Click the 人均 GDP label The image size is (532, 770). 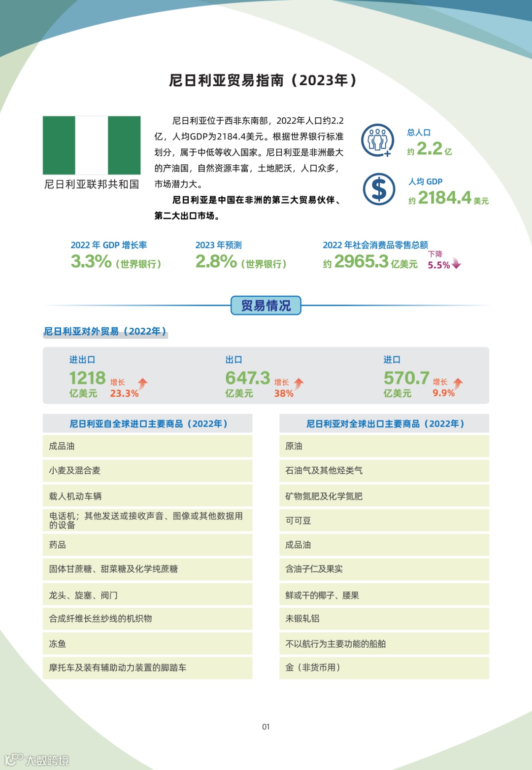click(426, 181)
